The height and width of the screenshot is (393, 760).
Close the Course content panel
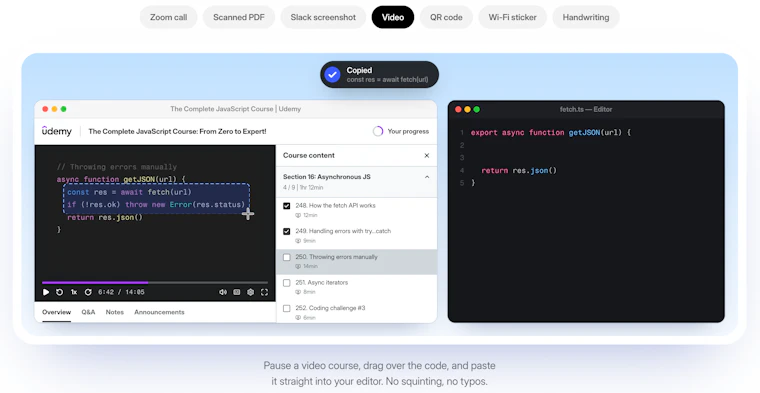pos(427,156)
